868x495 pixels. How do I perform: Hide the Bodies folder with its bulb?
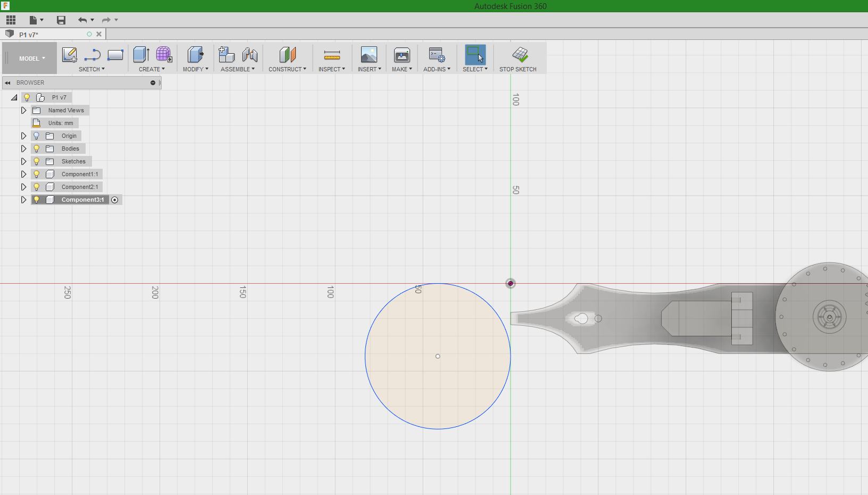(x=37, y=148)
